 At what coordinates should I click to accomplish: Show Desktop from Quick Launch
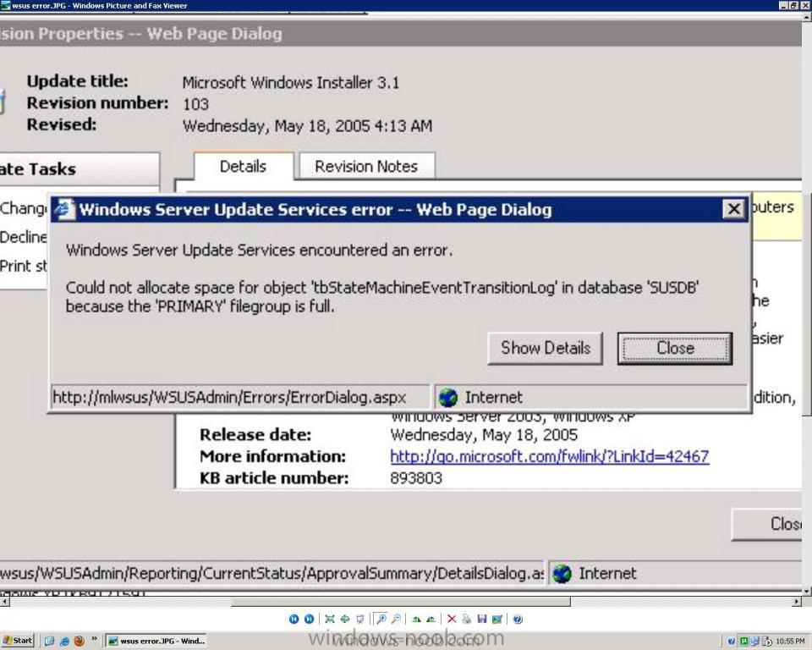point(49,641)
